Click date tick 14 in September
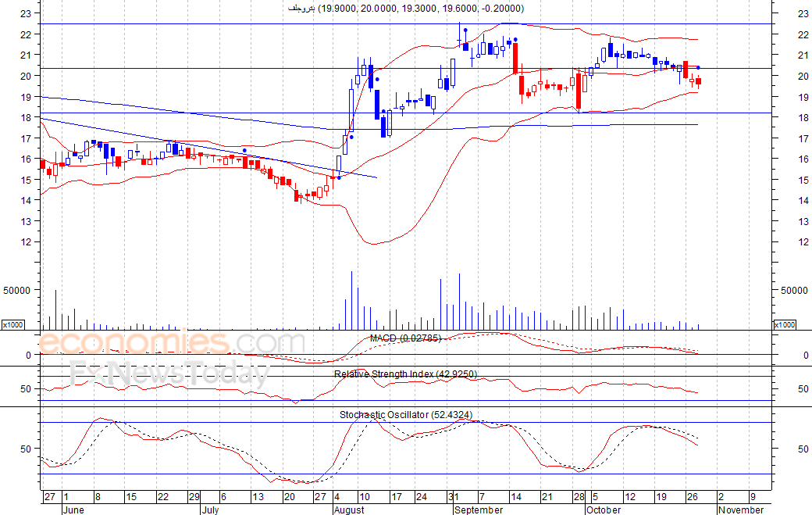The width and height of the screenshot is (812, 515). click(516, 497)
